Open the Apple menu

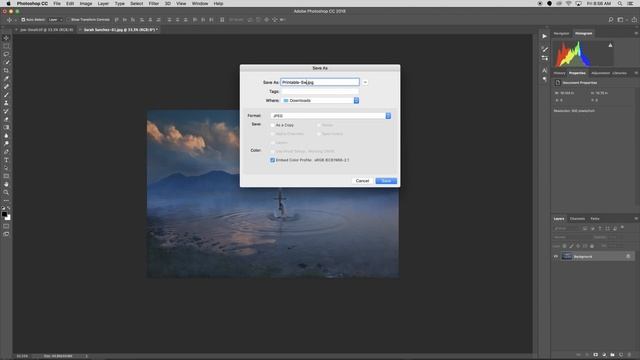click(8, 3)
